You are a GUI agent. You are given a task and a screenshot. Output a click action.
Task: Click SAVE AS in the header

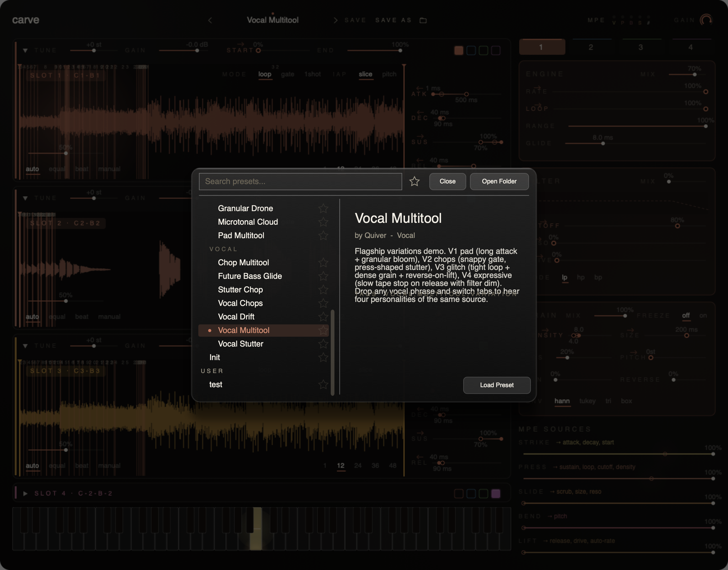click(393, 20)
